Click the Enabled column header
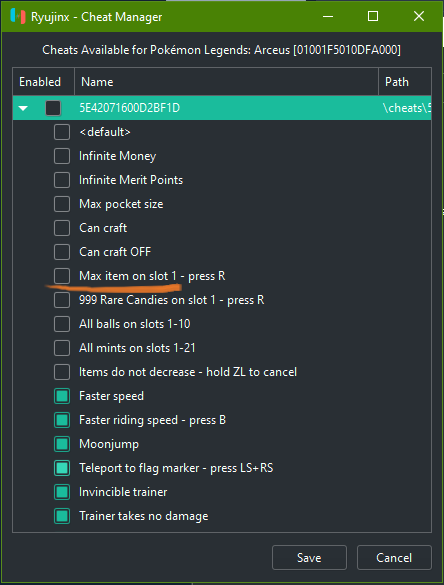Screen dimensions: 444x585 pyautogui.click(x=43, y=82)
